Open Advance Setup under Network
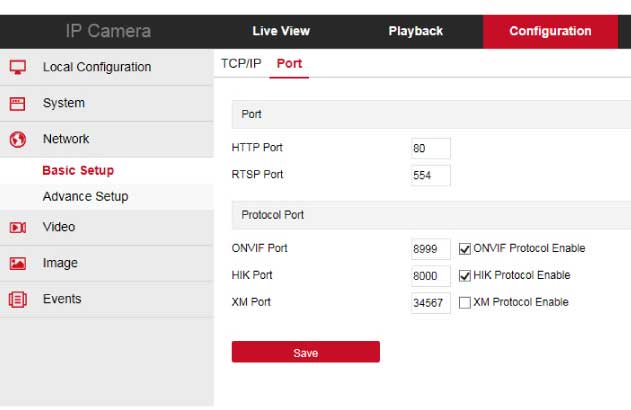Screen dimensions: 631x410 tap(85, 196)
